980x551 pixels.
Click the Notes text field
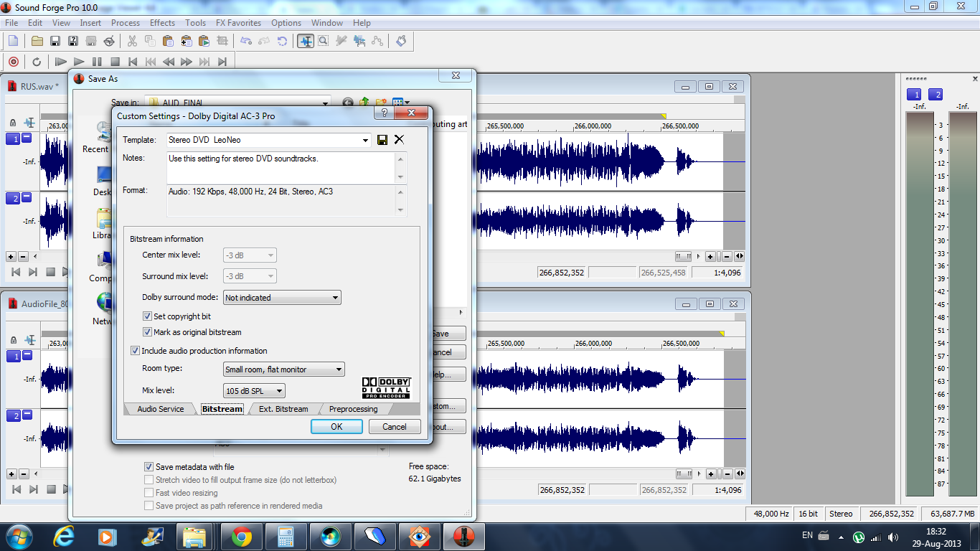[281, 167]
